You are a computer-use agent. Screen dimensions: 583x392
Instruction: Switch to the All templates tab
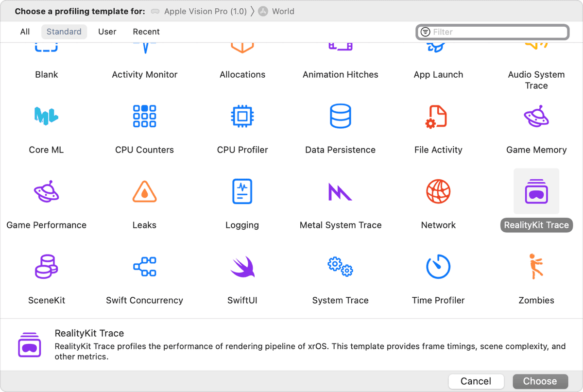tap(25, 32)
